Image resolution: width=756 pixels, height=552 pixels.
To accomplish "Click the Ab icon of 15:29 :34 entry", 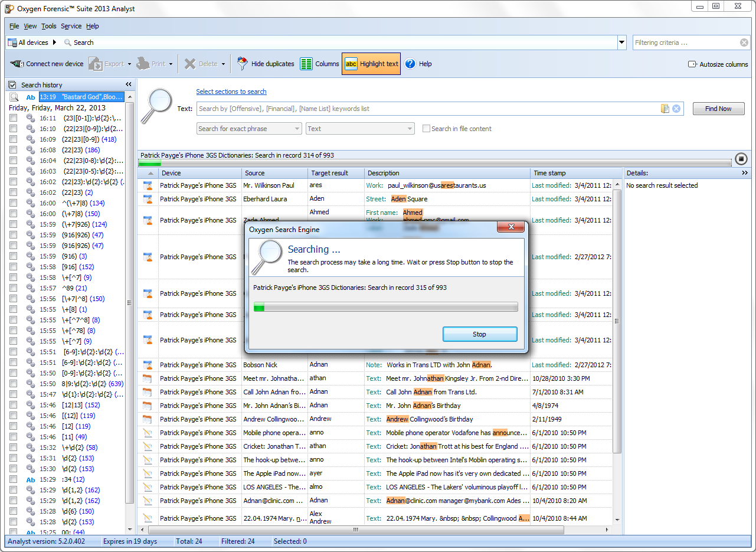I will coord(31,479).
